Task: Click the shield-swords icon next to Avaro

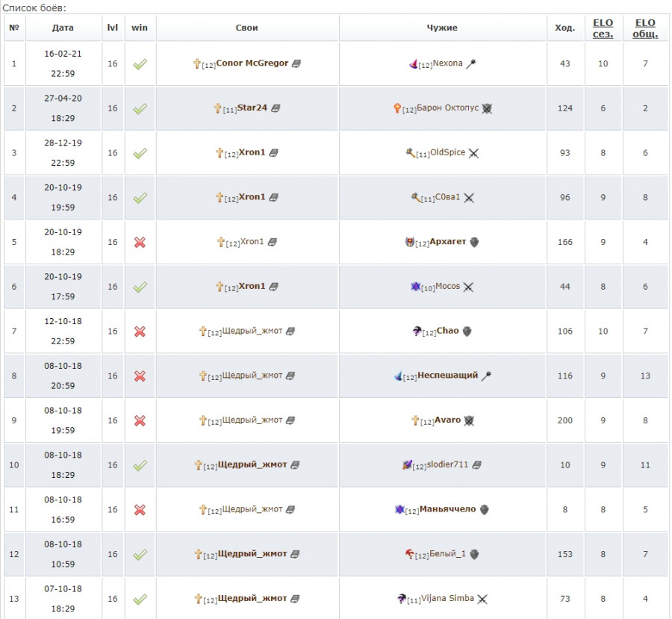Action: point(470,420)
